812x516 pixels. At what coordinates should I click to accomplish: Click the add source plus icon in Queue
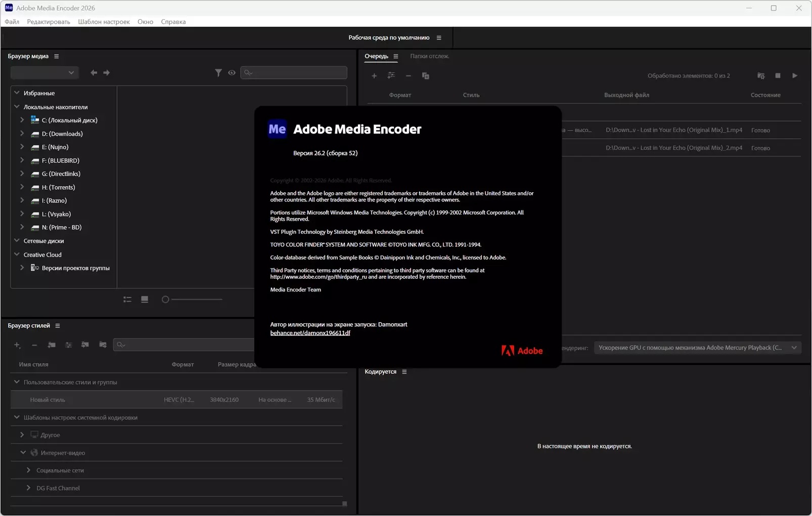374,76
